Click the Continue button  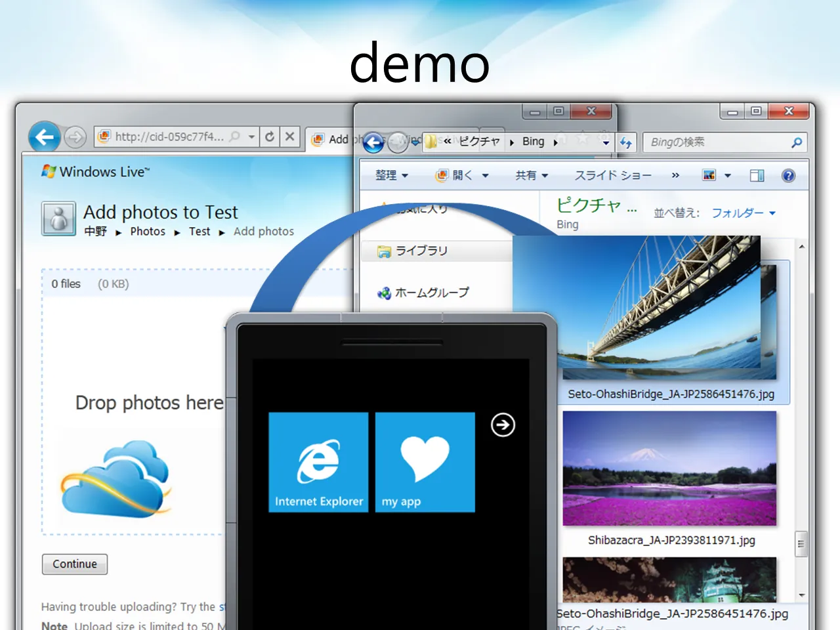(75, 564)
